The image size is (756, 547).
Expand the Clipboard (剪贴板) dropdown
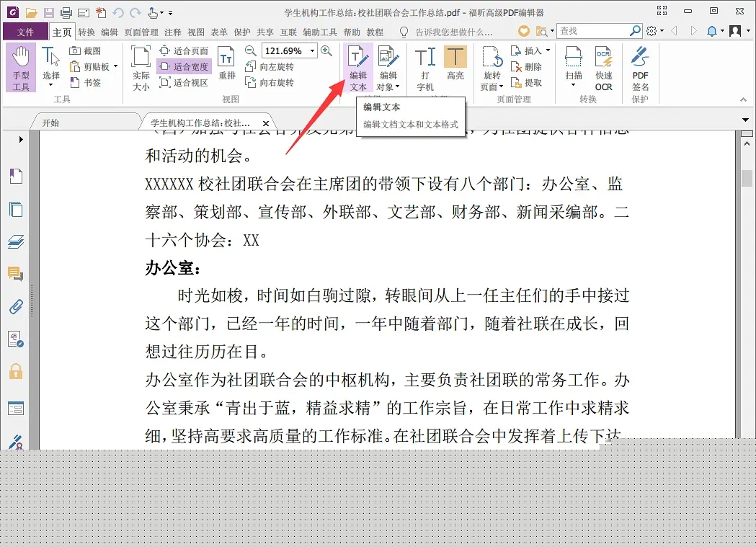[x=115, y=67]
